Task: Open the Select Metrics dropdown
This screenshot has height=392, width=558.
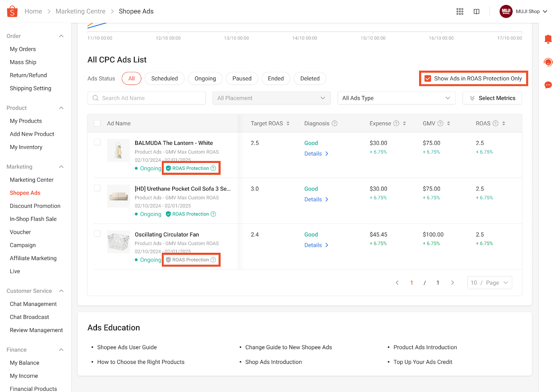Action: (492, 98)
